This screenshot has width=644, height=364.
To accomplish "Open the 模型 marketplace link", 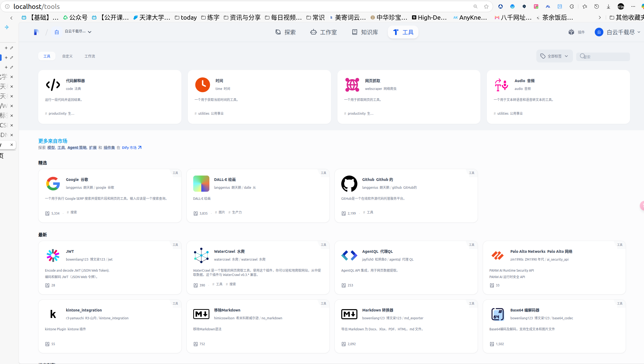I will [x=51, y=148].
